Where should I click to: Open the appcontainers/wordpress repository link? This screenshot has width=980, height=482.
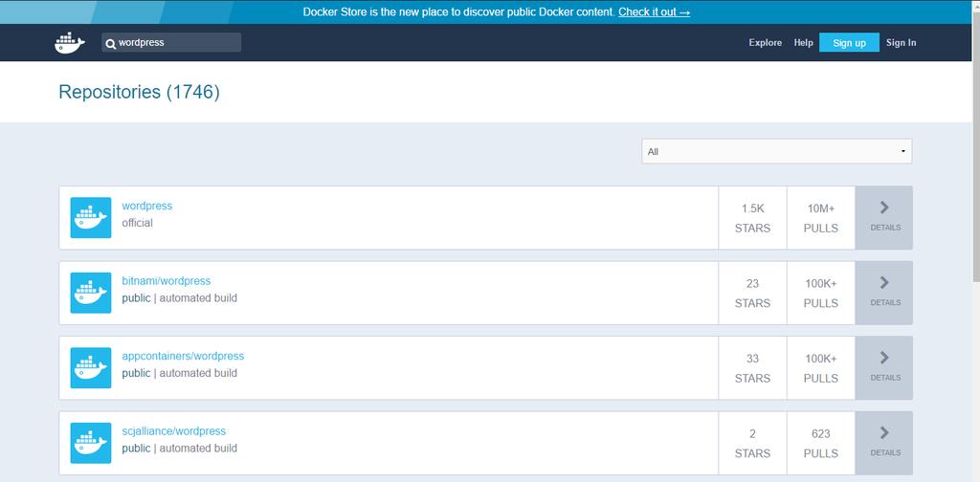pyautogui.click(x=183, y=356)
